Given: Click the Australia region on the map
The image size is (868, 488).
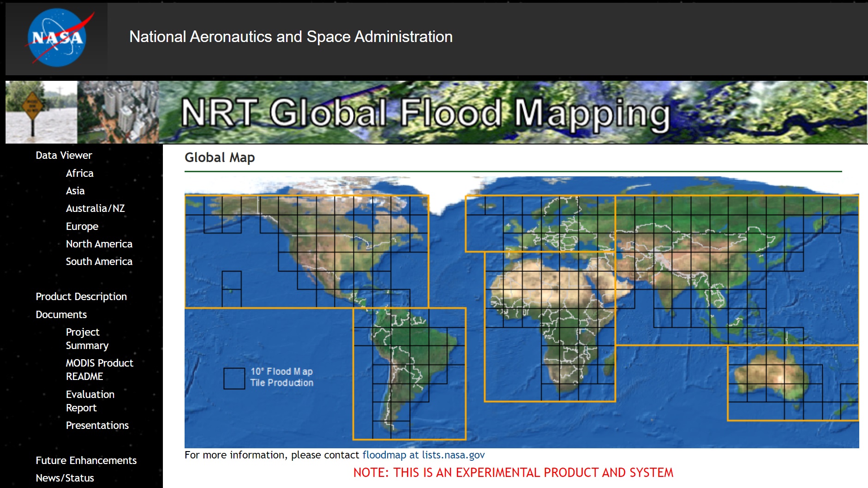Looking at the screenshot, I should tap(793, 383).
